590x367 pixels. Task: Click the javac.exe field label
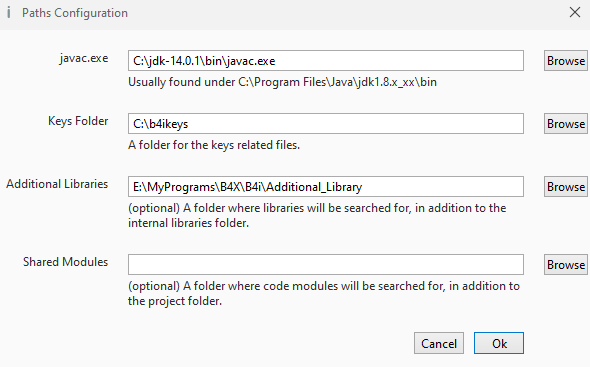point(84,58)
